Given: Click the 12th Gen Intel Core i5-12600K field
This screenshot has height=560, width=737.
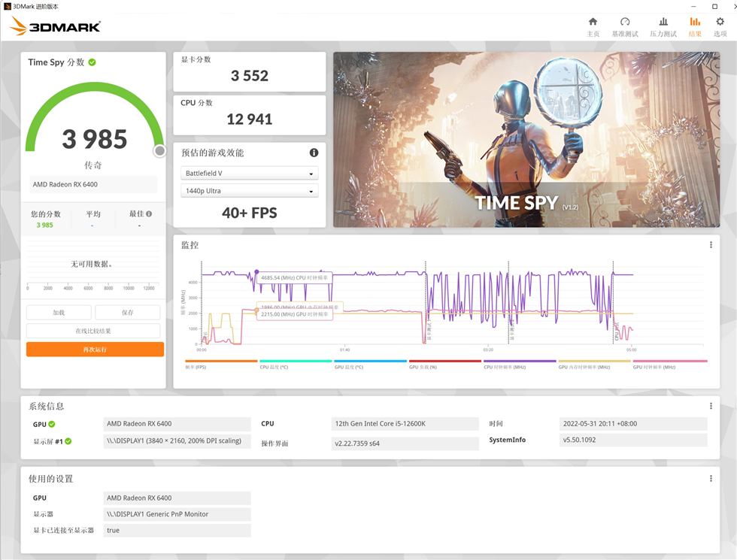Looking at the screenshot, I should (405, 424).
